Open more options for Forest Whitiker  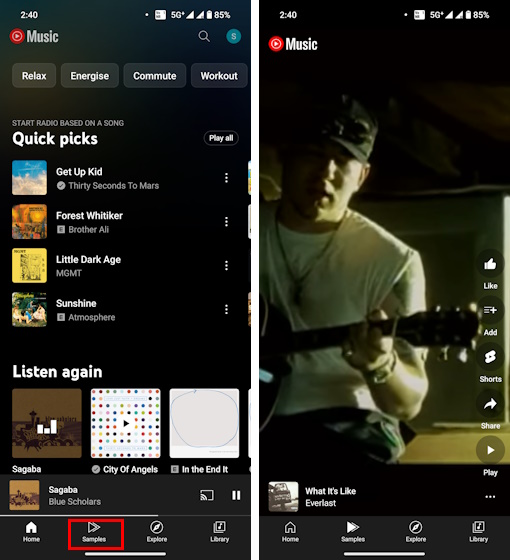[226, 222]
